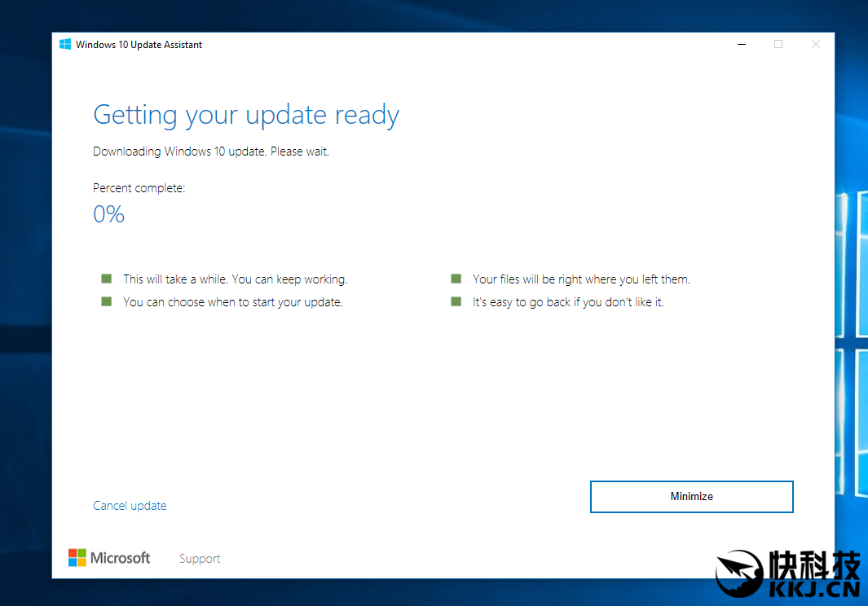
Task: Cancel the update via Cancel update link
Action: pyautogui.click(x=130, y=505)
